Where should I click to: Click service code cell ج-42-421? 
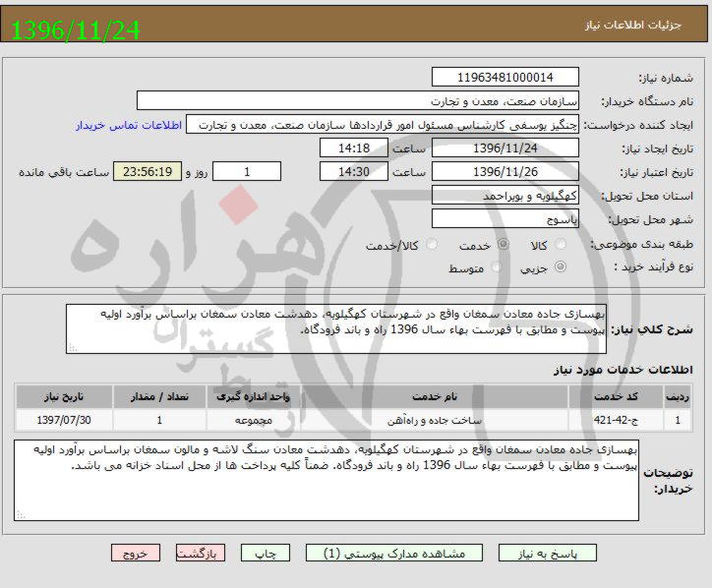pyautogui.click(x=616, y=420)
